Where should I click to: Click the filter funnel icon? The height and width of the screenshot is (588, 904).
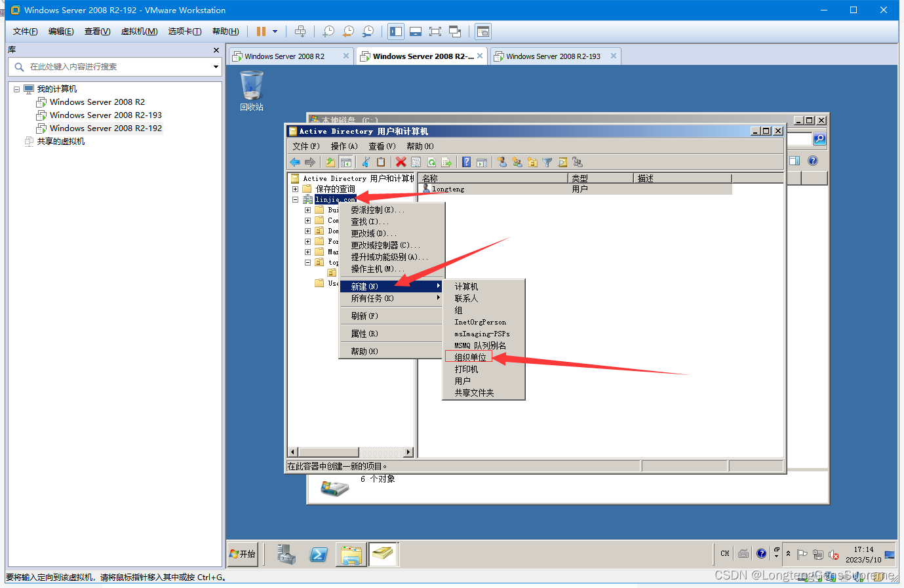click(x=547, y=162)
